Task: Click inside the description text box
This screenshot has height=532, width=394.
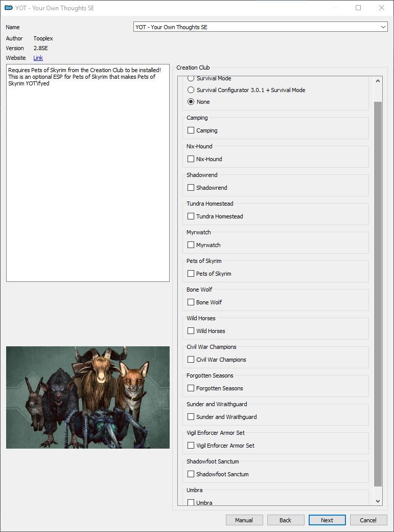Action: pos(88,173)
